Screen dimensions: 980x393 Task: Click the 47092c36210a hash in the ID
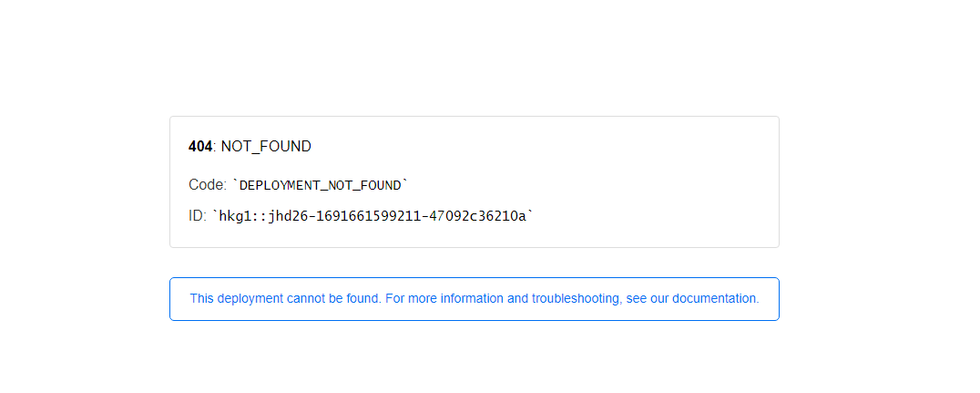(479, 216)
